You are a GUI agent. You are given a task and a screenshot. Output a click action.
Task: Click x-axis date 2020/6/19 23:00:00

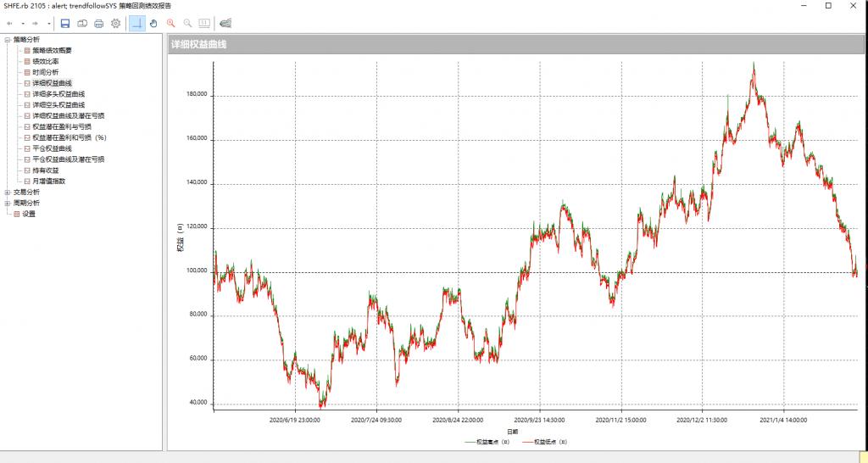pos(294,421)
